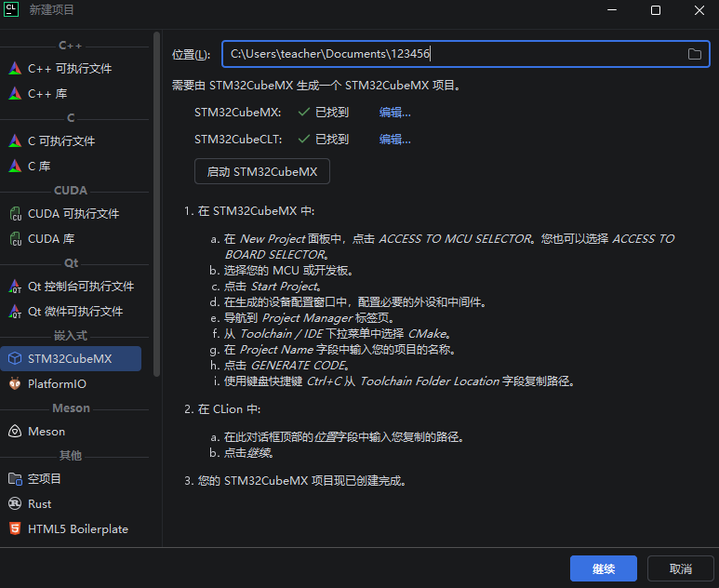Image resolution: width=719 pixels, height=588 pixels.
Task: Select the Rust project entry
Action: point(71,503)
